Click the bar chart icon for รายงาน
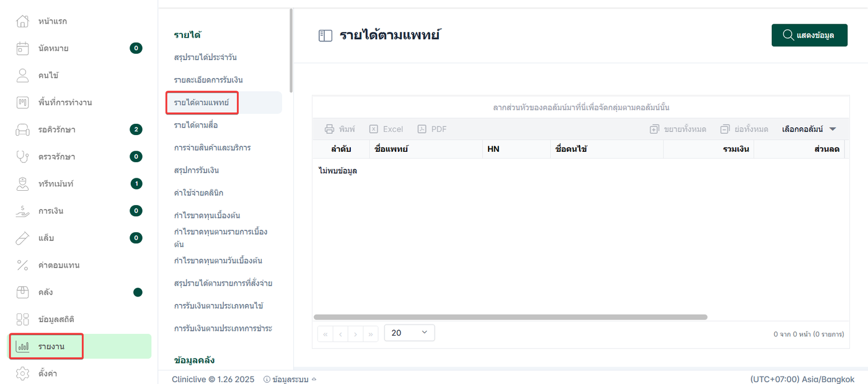The height and width of the screenshot is (384, 868). click(x=22, y=346)
